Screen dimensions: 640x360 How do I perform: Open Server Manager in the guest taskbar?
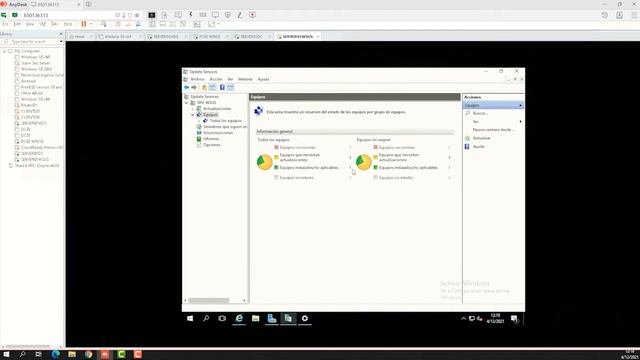pos(272,318)
